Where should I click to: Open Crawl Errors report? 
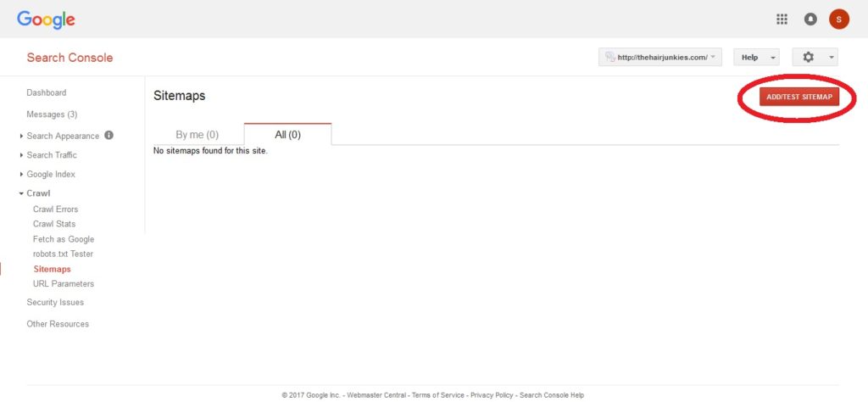click(55, 209)
